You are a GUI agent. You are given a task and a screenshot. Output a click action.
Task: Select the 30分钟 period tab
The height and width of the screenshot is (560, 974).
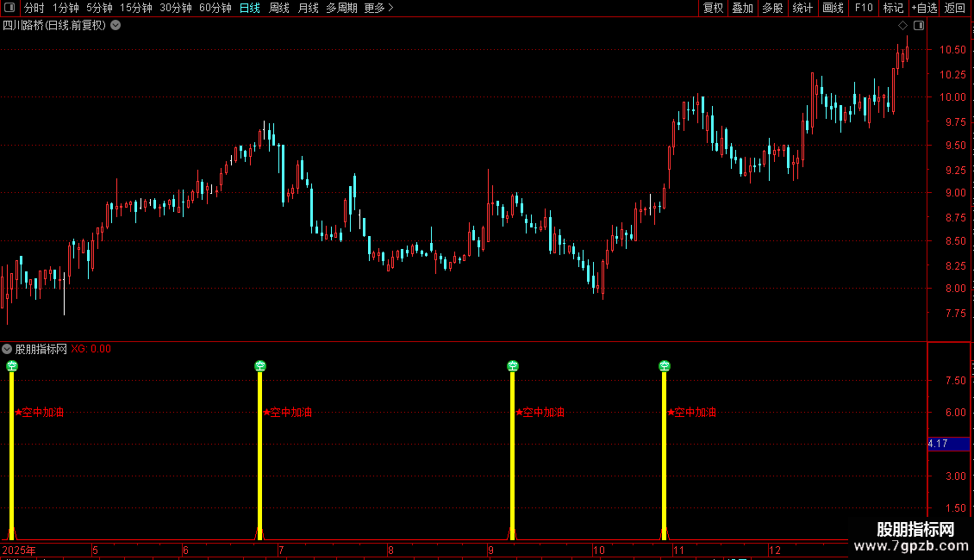[175, 8]
